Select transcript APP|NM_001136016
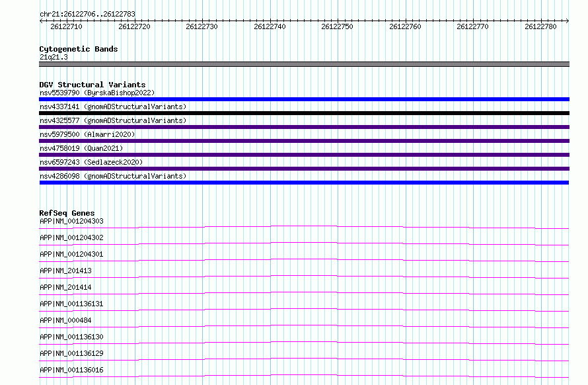The width and height of the screenshot is (588, 385). tap(71, 370)
